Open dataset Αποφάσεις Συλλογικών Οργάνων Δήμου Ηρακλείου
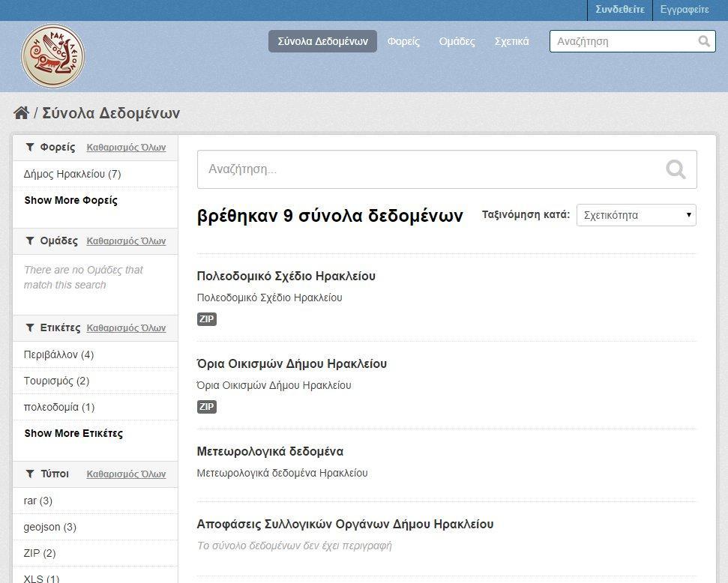 tap(345, 524)
